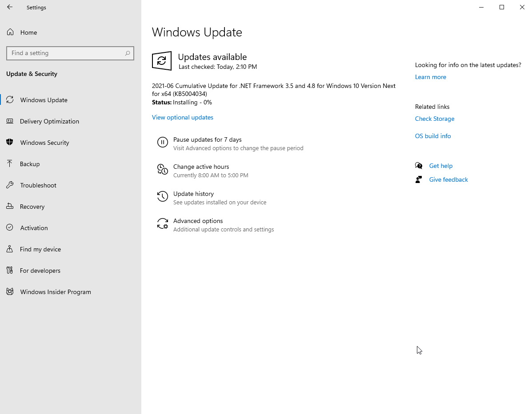Click the Give feedback link
This screenshot has height=414, width=532.
(448, 180)
